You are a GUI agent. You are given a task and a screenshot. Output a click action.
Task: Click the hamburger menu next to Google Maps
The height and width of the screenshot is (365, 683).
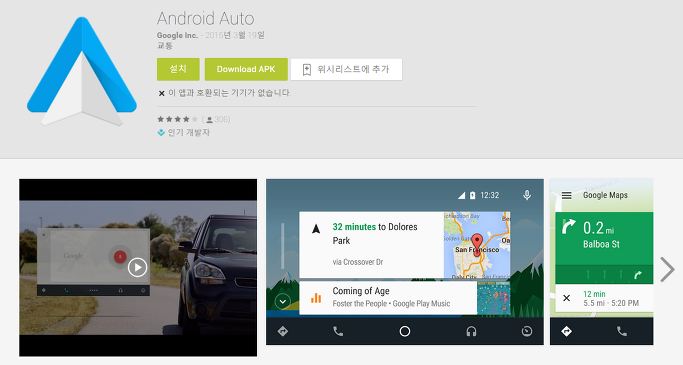566,196
